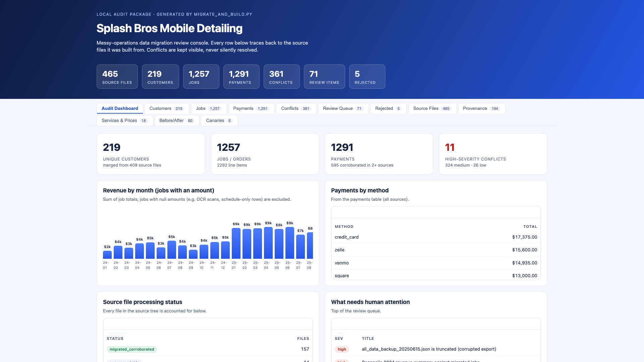Image resolution: width=644 pixels, height=362 pixels.
Task: Select the Jobs / Orders summary card
Action: click(x=265, y=154)
